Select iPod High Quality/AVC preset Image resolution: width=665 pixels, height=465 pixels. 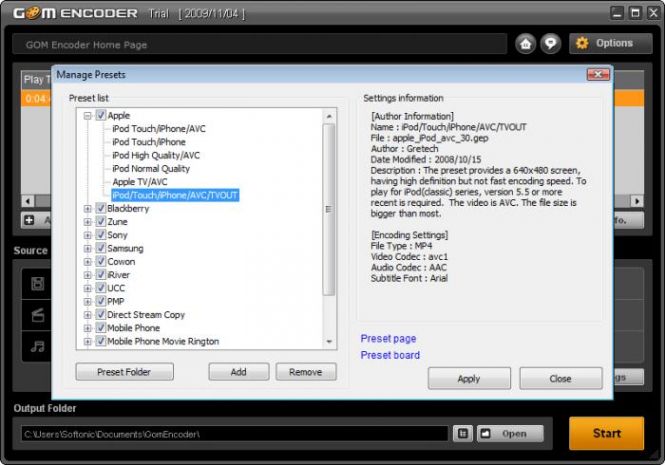[156, 155]
